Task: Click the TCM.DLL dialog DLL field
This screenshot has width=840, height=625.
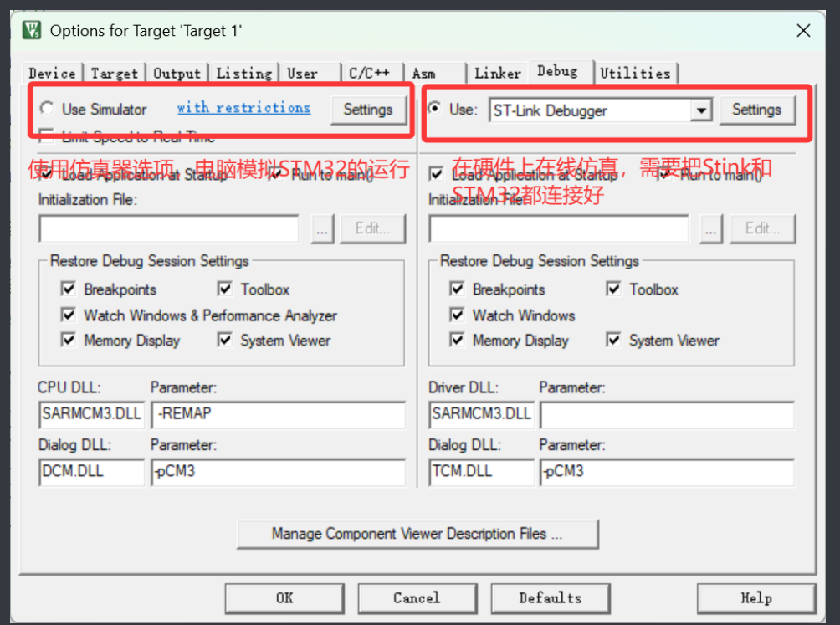Action: click(482, 472)
